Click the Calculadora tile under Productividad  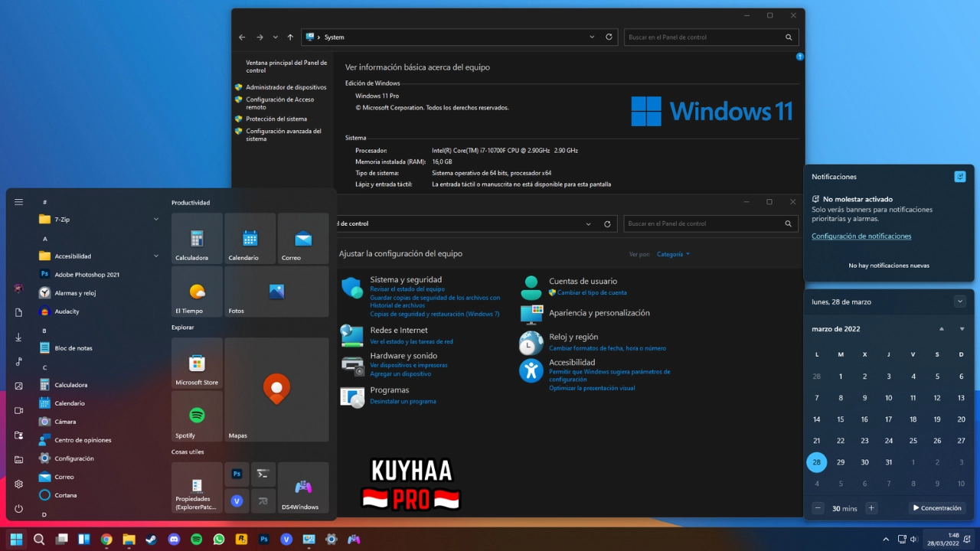pyautogui.click(x=197, y=239)
